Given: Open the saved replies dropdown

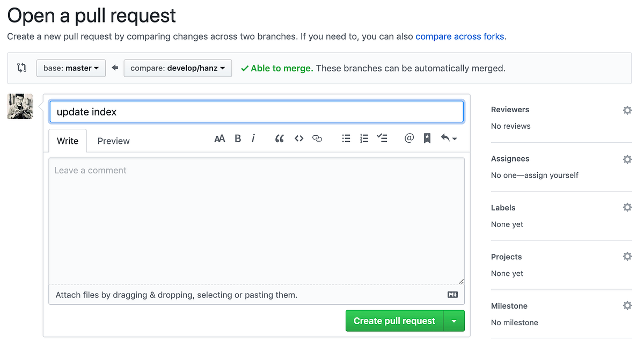Looking at the screenshot, I should 449,138.
